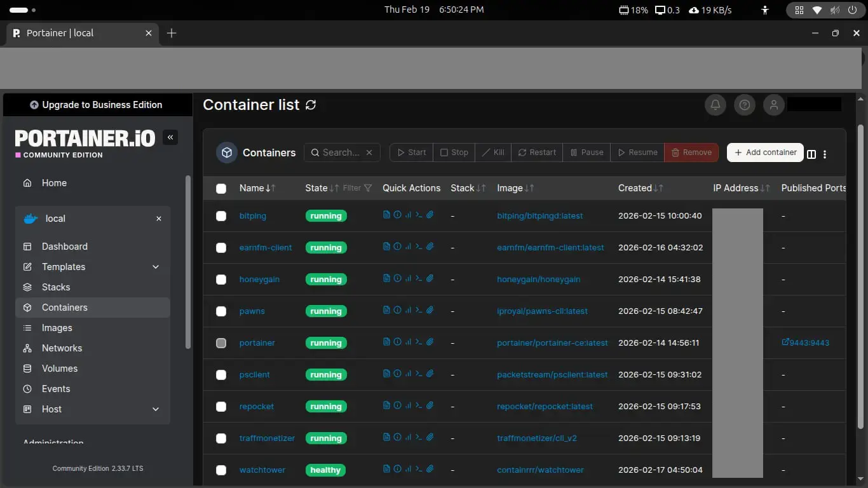Sort the table by State

click(322, 188)
